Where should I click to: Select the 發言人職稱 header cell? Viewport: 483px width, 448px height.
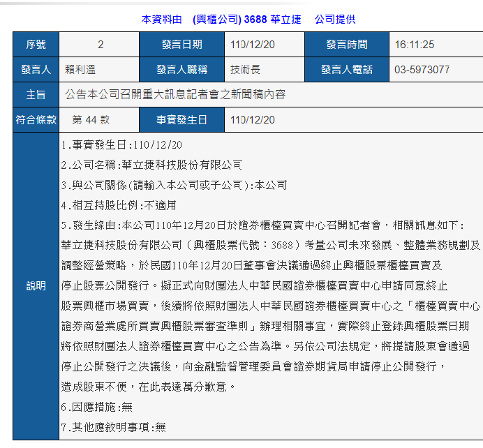181,70
